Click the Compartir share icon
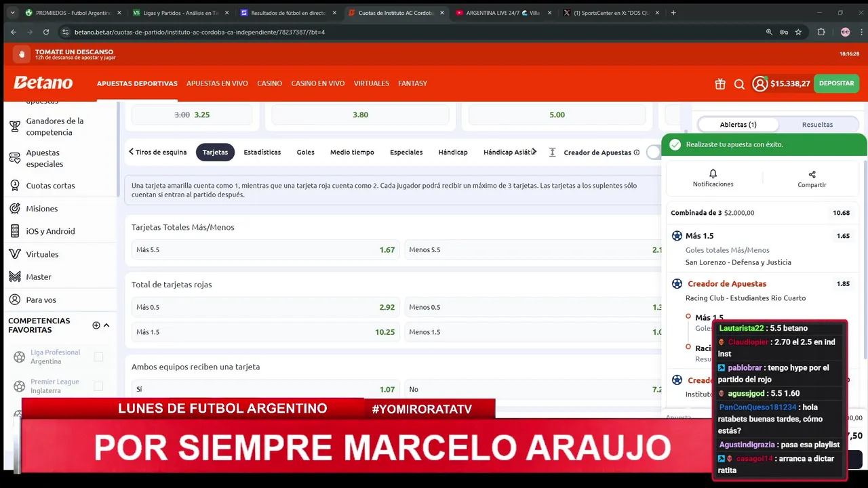This screenshot has width=868, height=488. [812, 174]
